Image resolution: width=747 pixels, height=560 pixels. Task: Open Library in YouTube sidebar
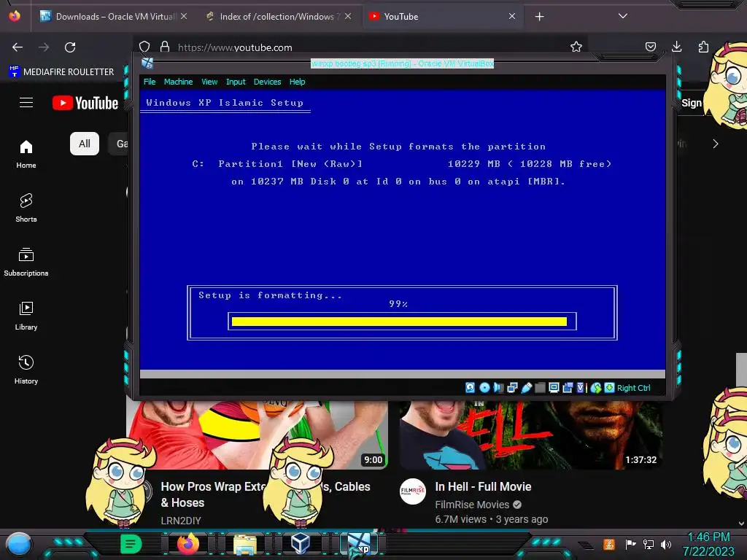(x=26, y=316)
